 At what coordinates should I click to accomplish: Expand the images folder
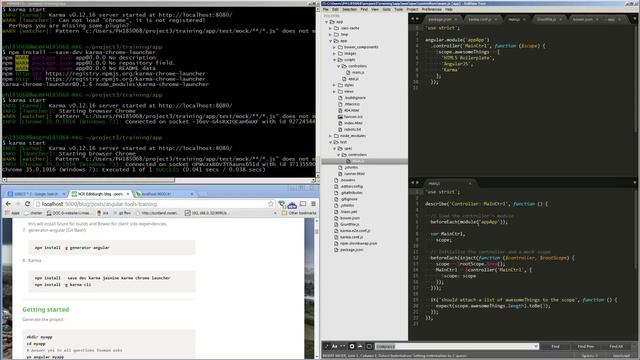pos(335,53)
